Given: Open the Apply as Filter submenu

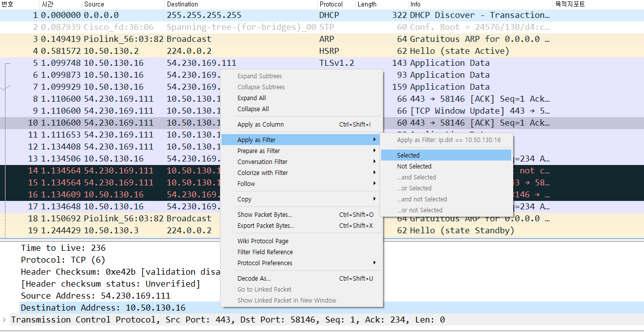Looking at the screenshot, I should [301, 140].
